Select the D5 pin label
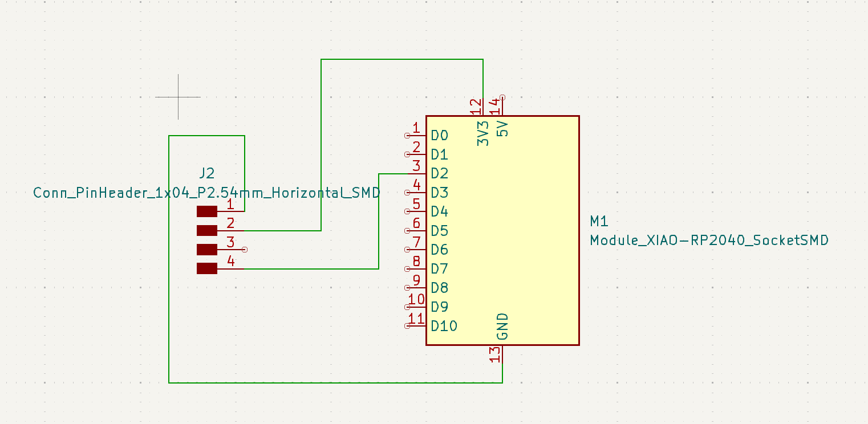 (440, 231)
